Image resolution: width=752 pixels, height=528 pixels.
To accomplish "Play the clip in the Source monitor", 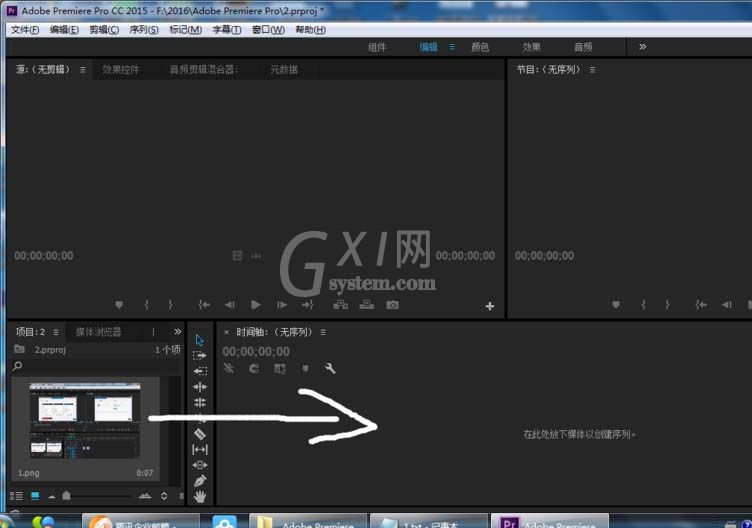I will coord(256,305).
